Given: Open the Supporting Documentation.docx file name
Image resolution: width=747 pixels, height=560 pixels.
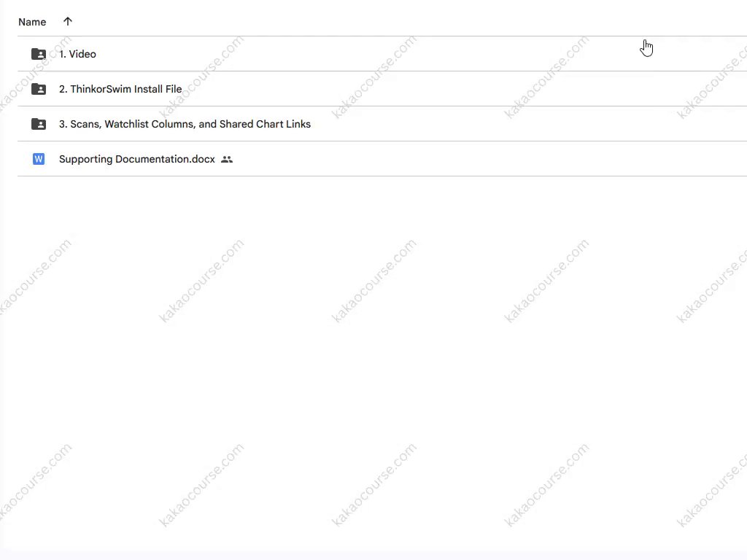Looking at the screenshot, I should (136, 159).
